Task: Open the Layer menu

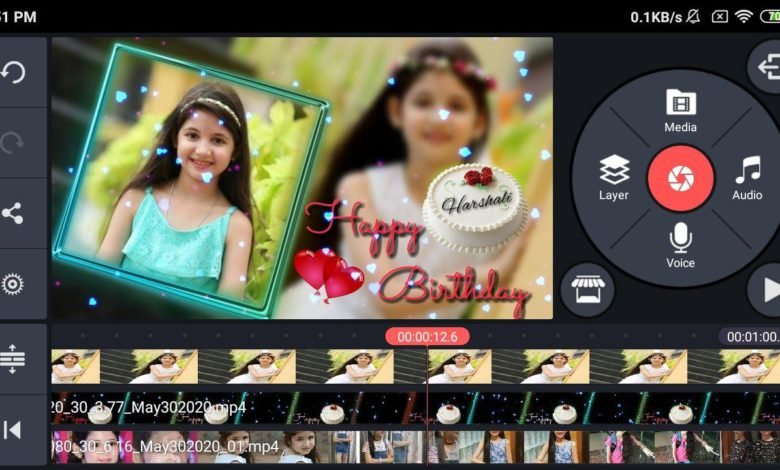Action: [614, 178]
